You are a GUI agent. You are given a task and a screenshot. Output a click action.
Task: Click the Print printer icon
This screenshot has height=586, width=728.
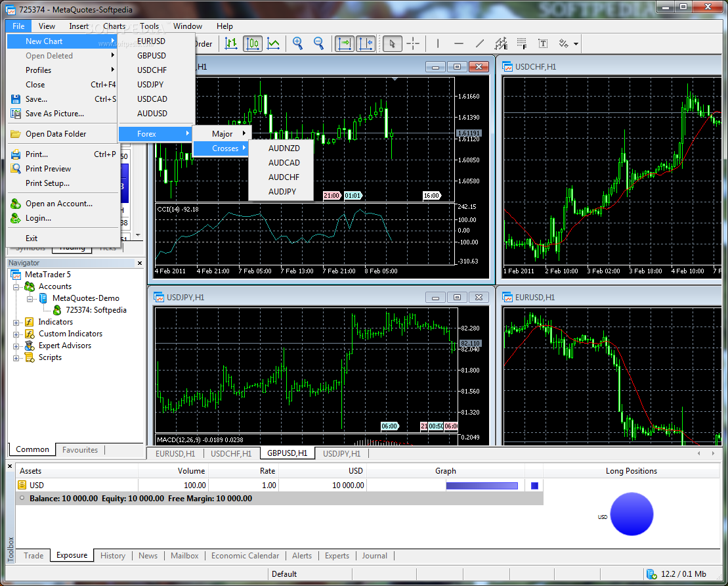[x=16, y=154]
